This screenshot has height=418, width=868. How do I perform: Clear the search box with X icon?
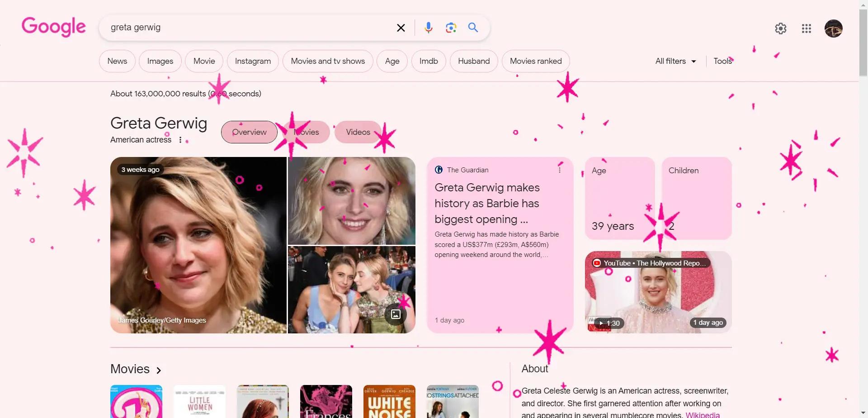pyautogui.click(x=401, y=28)
